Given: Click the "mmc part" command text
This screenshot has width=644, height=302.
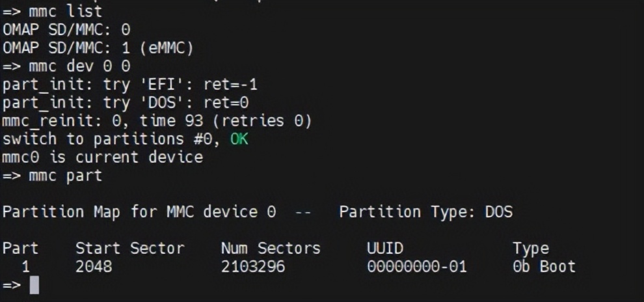Looking at the screenshot, I should (65, 175).
